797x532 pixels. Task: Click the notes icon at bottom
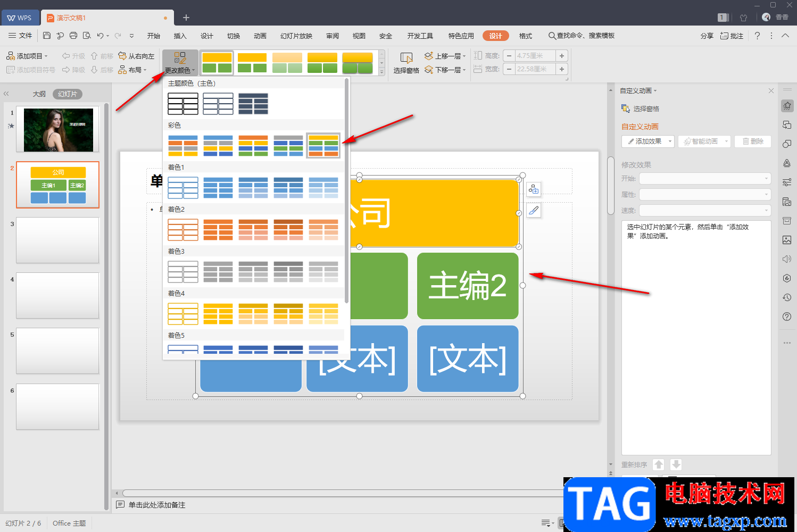pos(120,505)
